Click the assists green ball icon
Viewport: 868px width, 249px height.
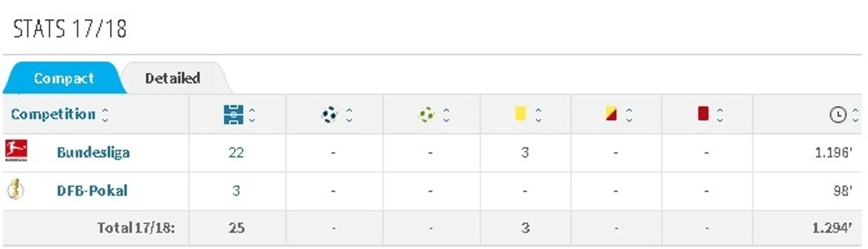pyautogui.click(x=426, y=115)
